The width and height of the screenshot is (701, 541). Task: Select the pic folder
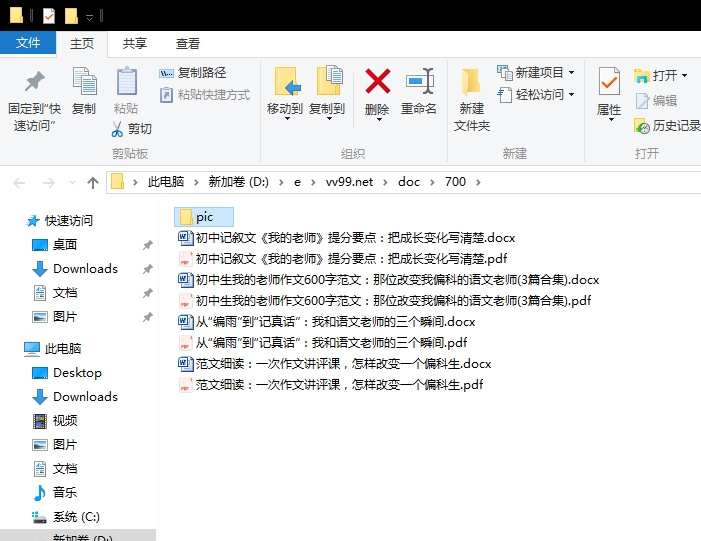point(204,217)
